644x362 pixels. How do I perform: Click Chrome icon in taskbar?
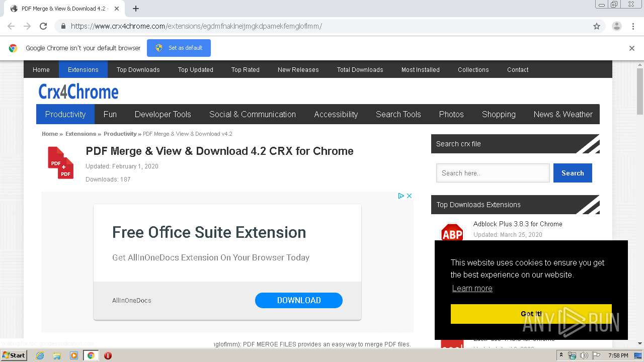click(91, 355)
